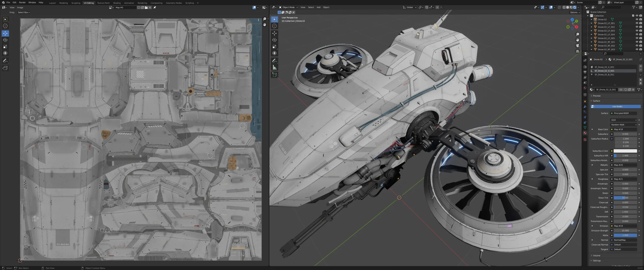Expand the Drone 02_RF_002 tree item
Image resolution: width=644 pixels, height=270 pixels.
[x=592, y=46]
